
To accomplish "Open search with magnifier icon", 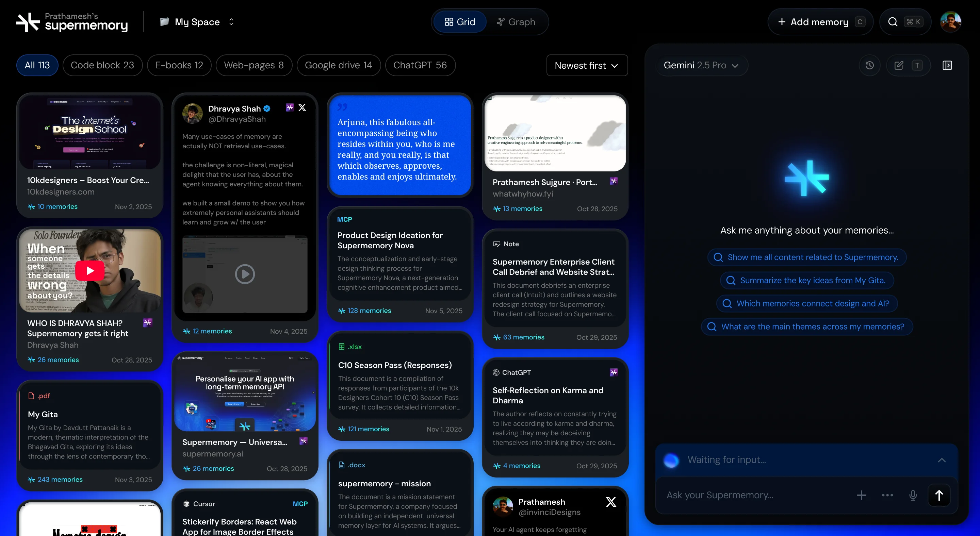I will 893,22.
